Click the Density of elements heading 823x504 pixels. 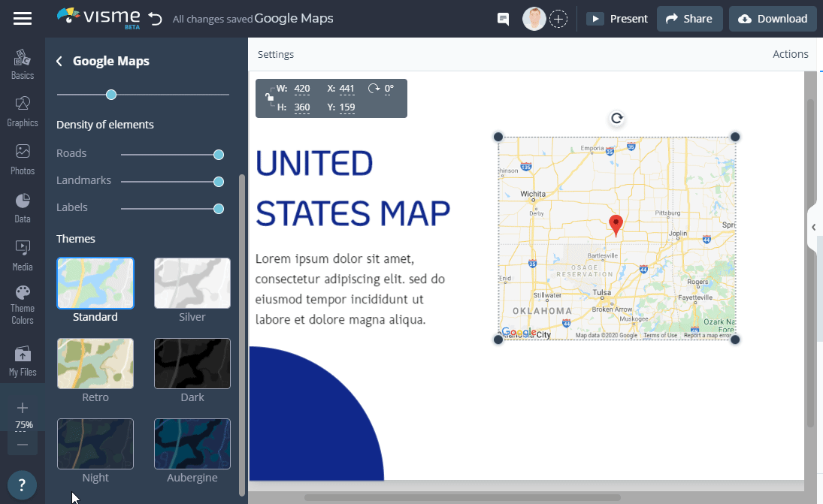[105, 125]
